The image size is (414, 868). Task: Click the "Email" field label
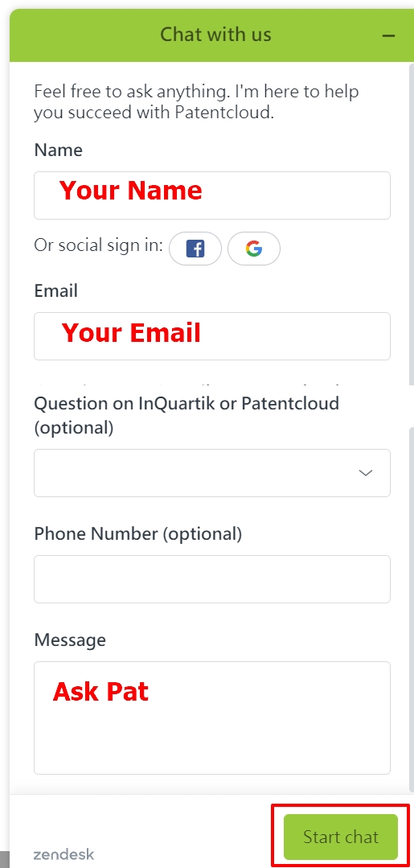pos(56,290)
